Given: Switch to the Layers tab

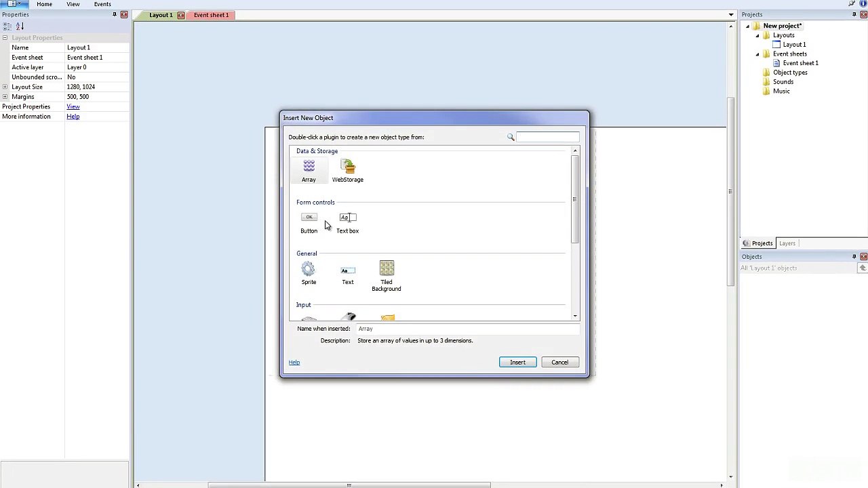Looking at the screenshot, I should (787, 243).
